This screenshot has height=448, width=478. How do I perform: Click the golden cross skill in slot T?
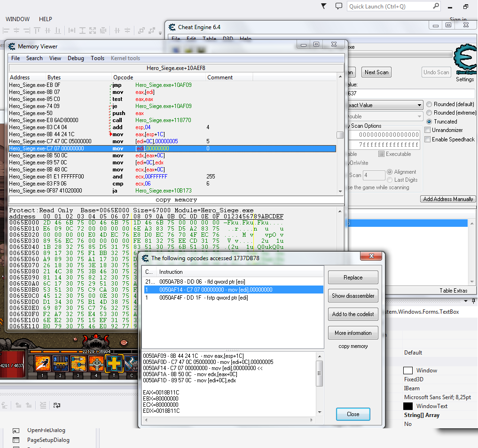pos(114,363)
